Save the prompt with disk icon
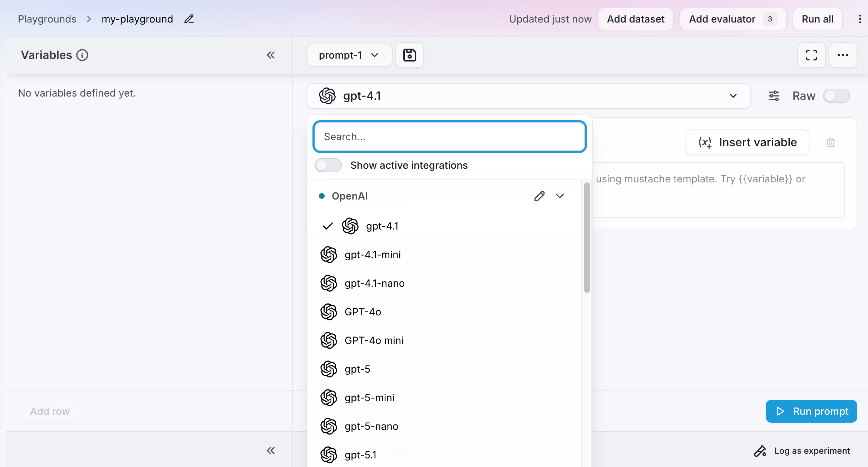This screenshot has width=868, height=467. pos(410,55)
